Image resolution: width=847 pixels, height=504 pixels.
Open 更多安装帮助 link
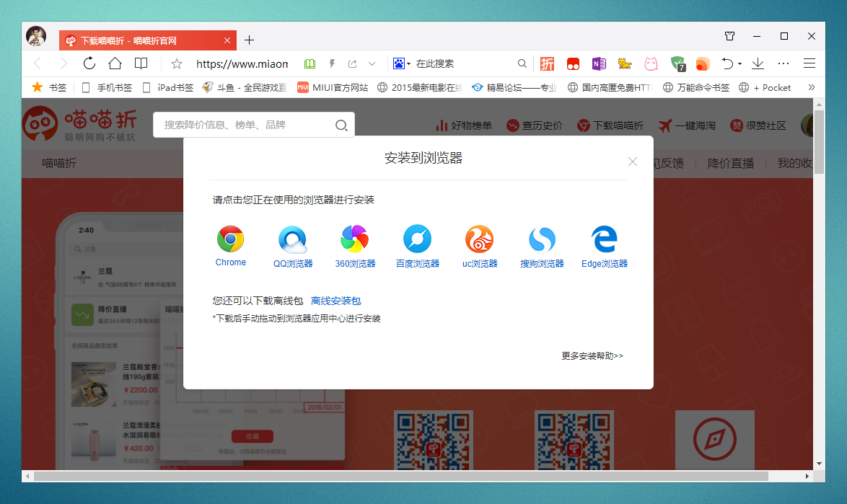[x=592, y=355]
